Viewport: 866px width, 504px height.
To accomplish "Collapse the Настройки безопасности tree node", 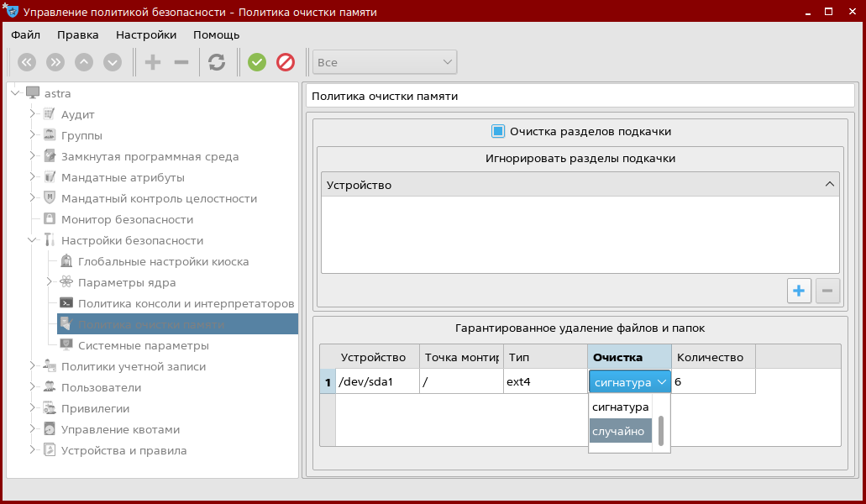I will (x=32, y=240).
